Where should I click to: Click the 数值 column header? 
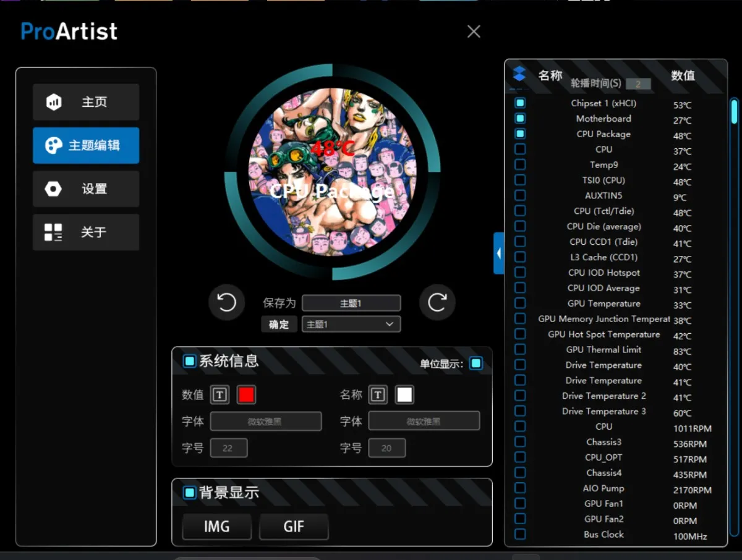click(x=683, y=75)
